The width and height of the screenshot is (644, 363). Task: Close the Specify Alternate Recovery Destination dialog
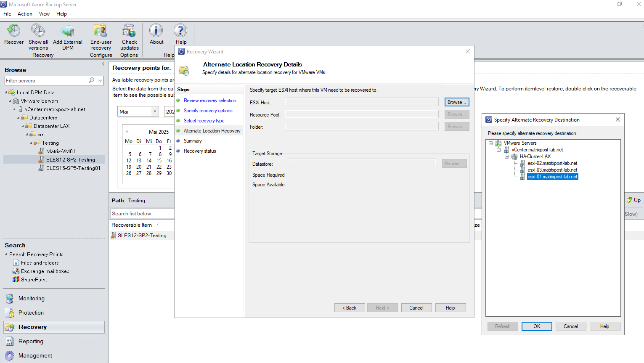click(x=618, y=119)
